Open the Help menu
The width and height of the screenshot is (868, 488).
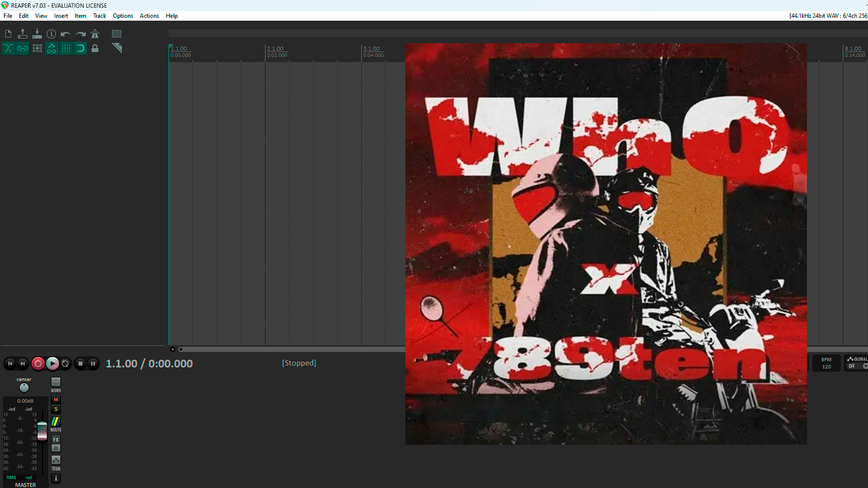tap(172, 16)
